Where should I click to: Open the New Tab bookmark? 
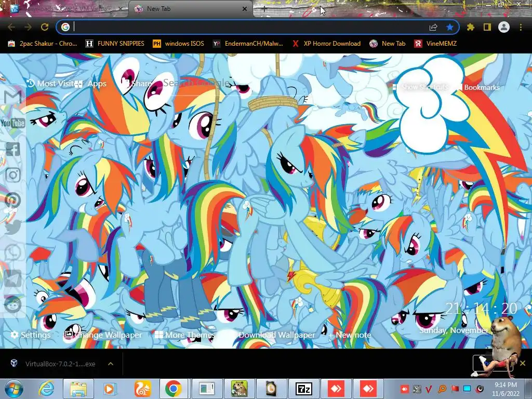[x=388, y=44]
